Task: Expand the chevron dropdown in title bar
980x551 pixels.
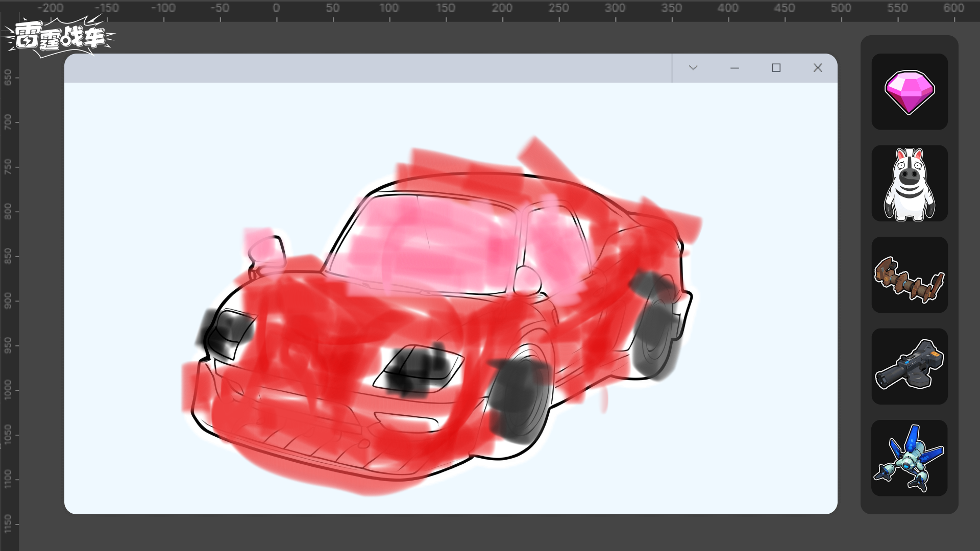Action: pos(693,68)
